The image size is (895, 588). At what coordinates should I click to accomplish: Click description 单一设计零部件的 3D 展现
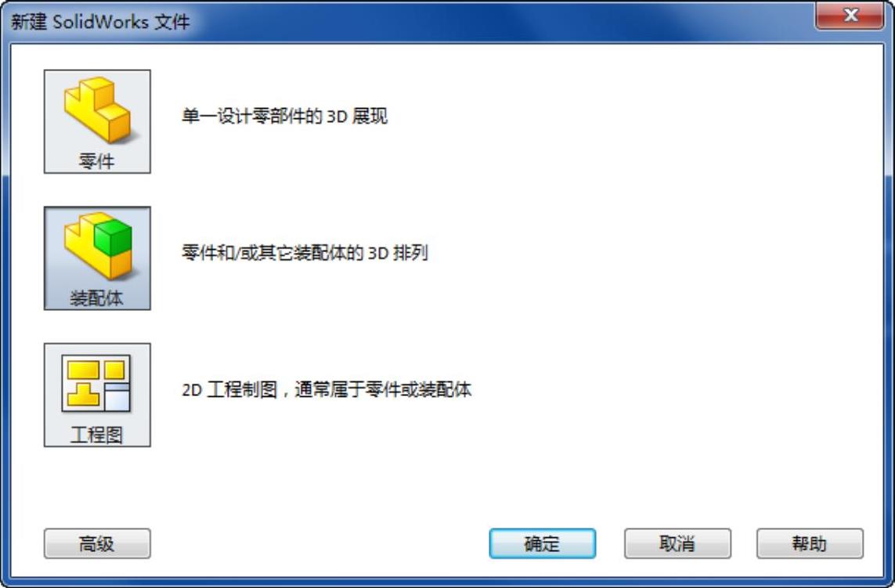(285, 116)
